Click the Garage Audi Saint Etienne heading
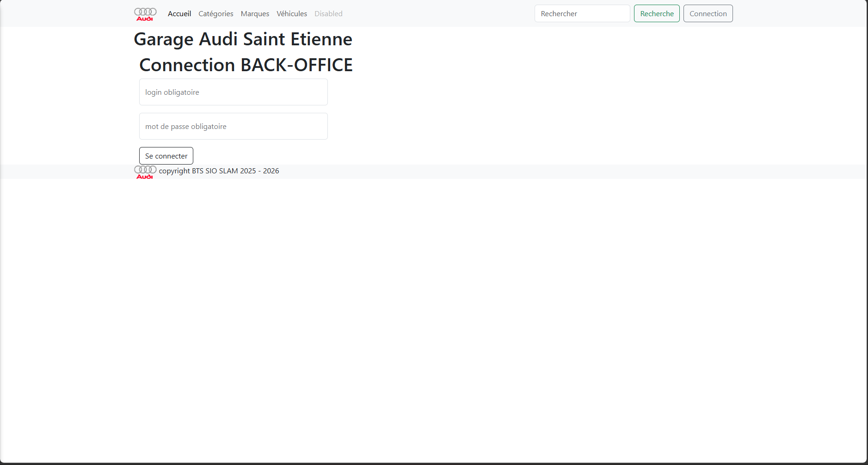 [243, 39]
